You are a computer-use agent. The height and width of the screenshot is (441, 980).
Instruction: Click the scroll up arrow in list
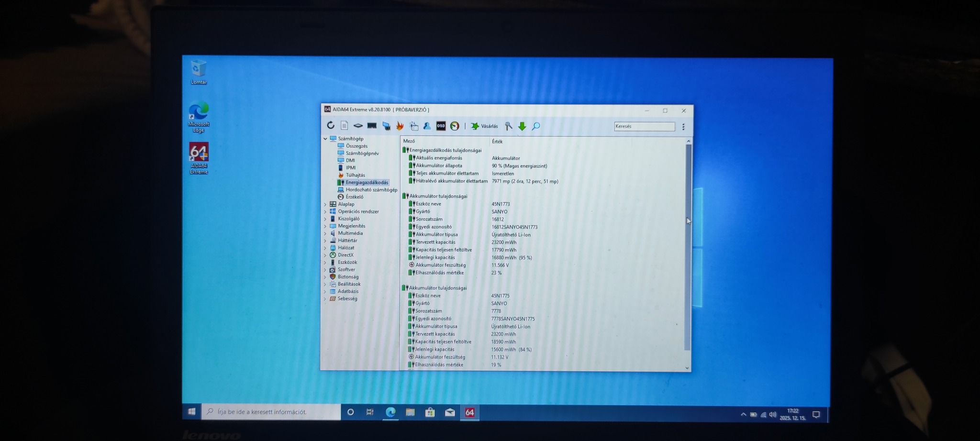coord(688,141)
